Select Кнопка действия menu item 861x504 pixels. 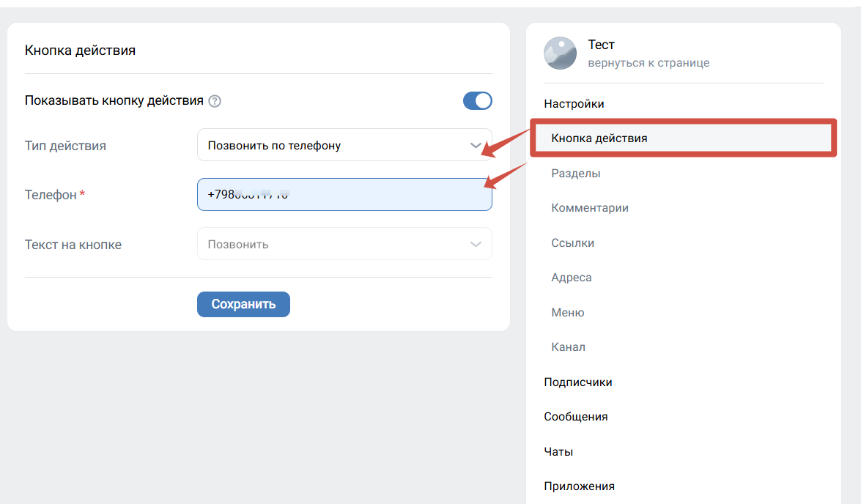683,138
